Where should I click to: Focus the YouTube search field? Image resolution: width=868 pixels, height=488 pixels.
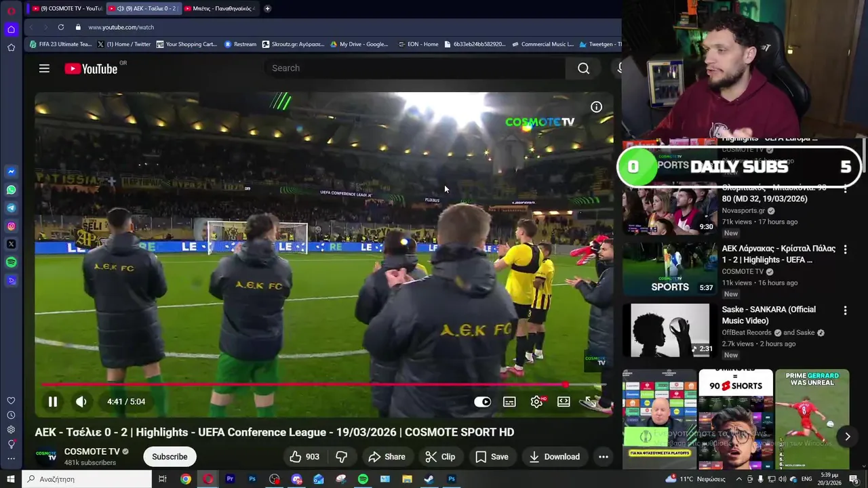[414, 68]
